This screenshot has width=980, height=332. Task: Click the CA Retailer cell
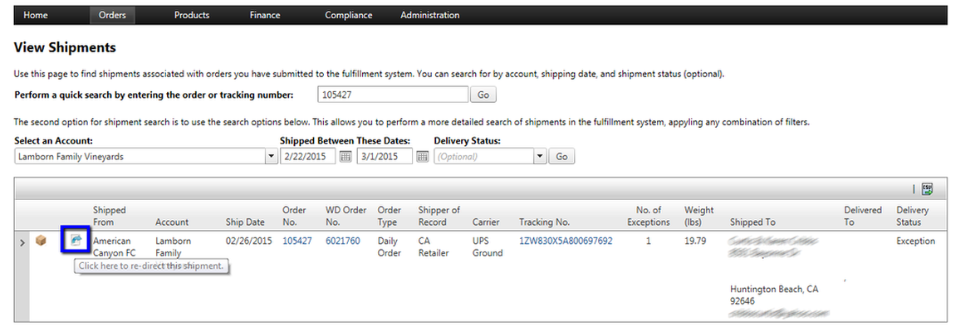[434, 247]
